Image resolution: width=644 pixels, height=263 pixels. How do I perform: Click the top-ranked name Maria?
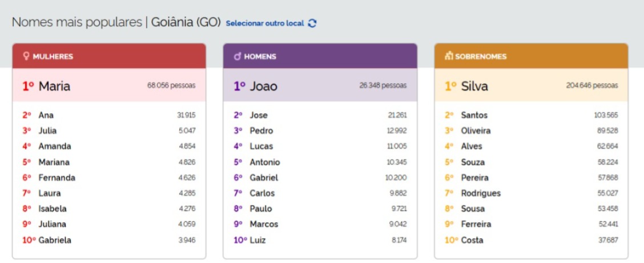click(x=54, y=86)
